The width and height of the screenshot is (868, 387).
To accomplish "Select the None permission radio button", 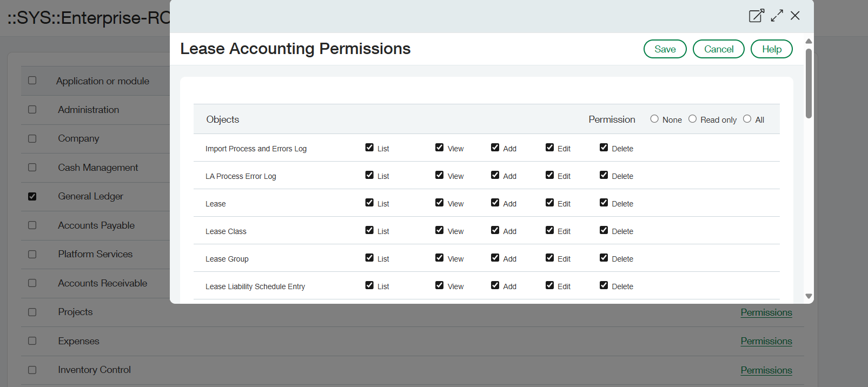I will pyautogui.click(x=654, y=119).
